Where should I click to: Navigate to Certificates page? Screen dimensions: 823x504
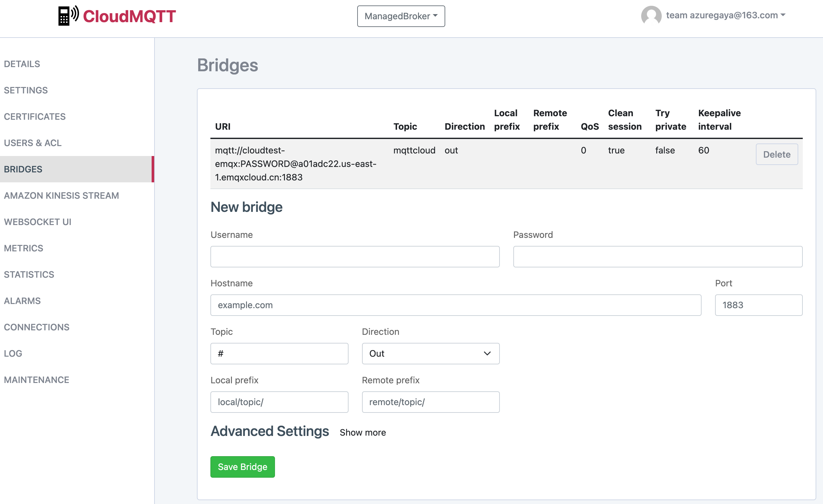point(35,117)
